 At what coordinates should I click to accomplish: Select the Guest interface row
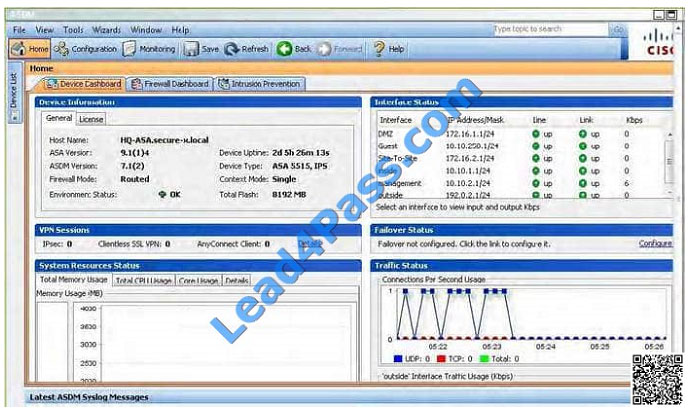(x=521, y=146)
